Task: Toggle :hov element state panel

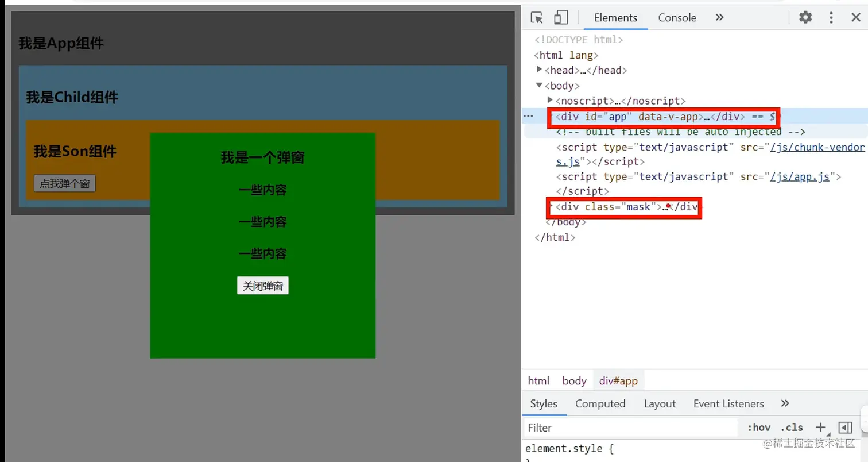Action: 758,428
